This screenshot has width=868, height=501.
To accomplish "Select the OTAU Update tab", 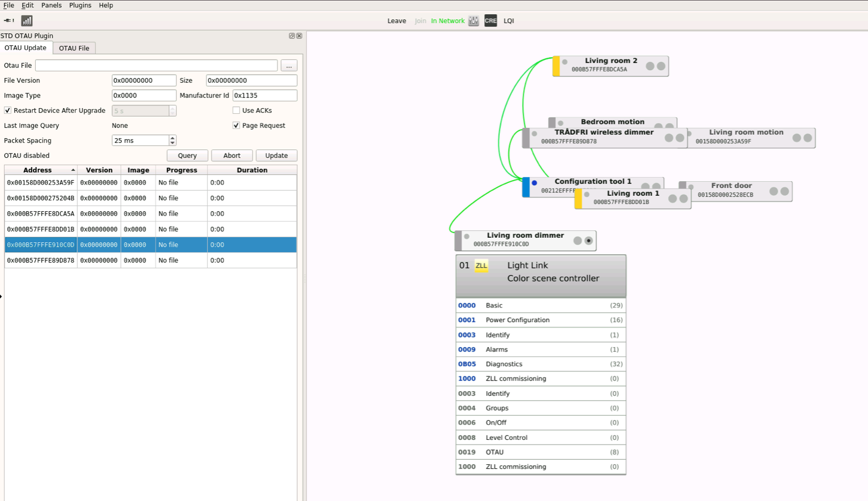I will 25,48.
